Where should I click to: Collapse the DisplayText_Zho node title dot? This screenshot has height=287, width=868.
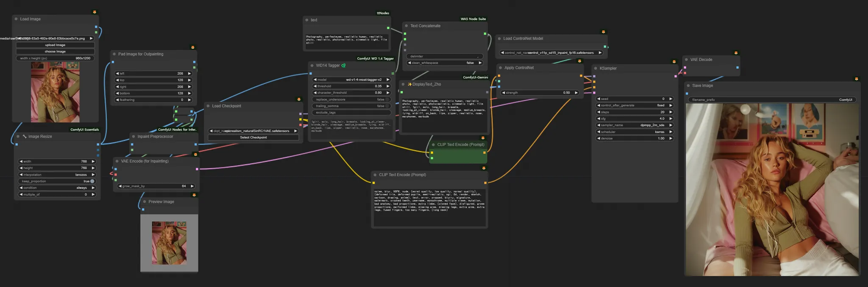pos(403,84)
